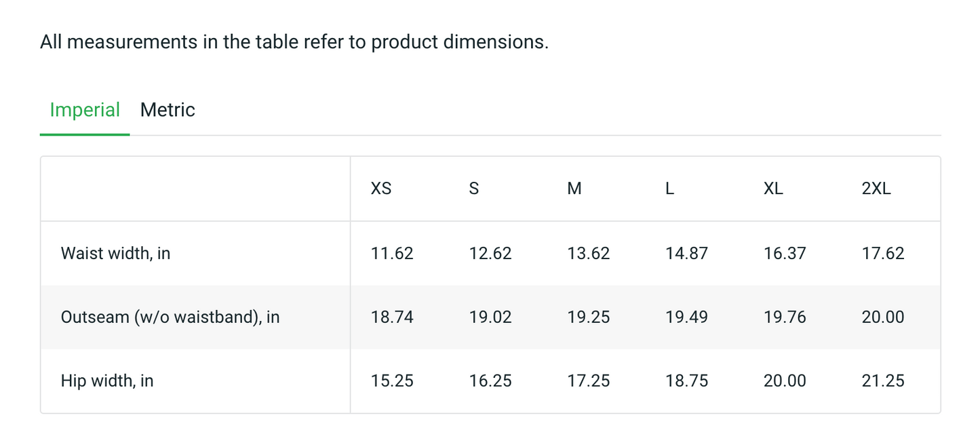
Task: Click hip width value 21.25 for 2XL
Action: 883,381
